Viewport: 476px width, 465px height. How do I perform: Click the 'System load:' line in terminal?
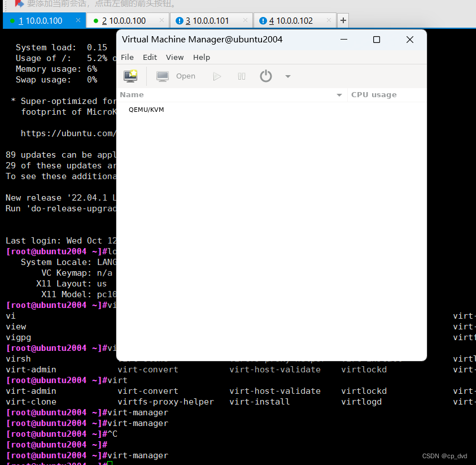click(62, 47)
